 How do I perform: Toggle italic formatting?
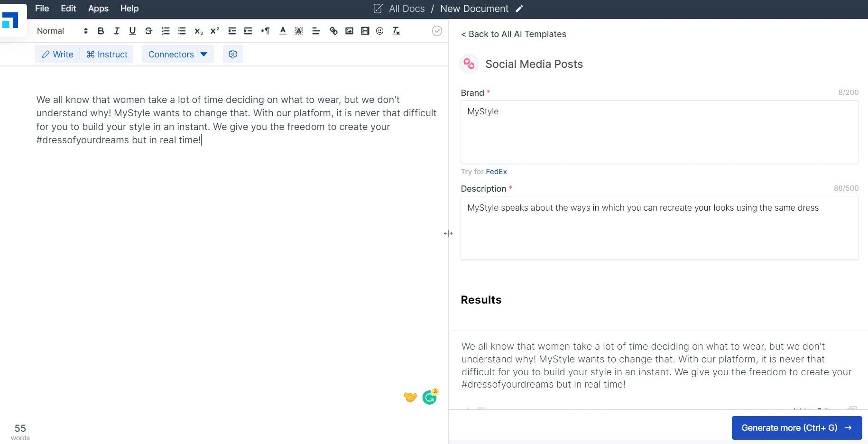117,31
